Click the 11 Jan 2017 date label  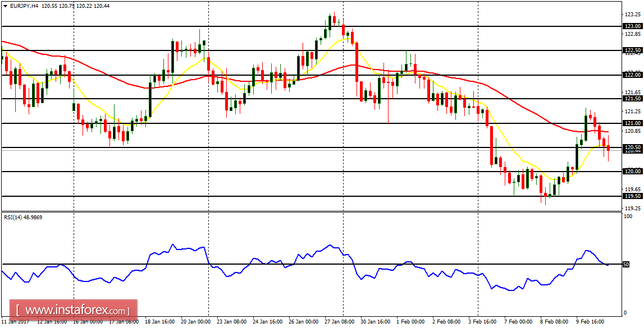point(15,322)
